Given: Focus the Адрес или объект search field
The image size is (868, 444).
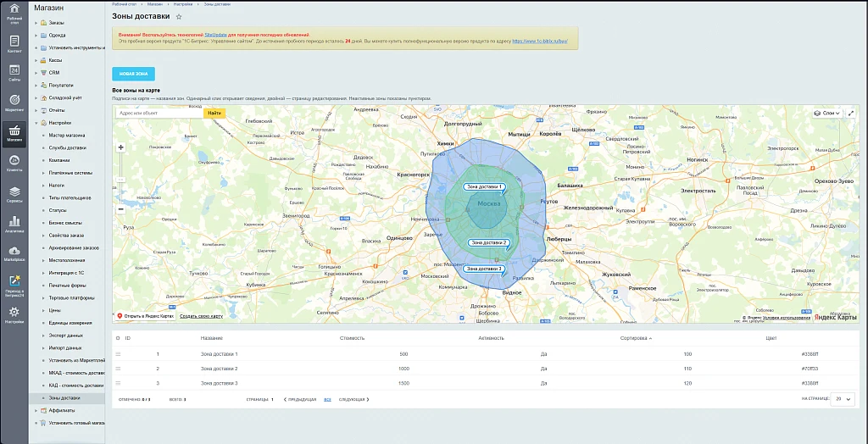Looking at the screenshot, I should point(160,113).
